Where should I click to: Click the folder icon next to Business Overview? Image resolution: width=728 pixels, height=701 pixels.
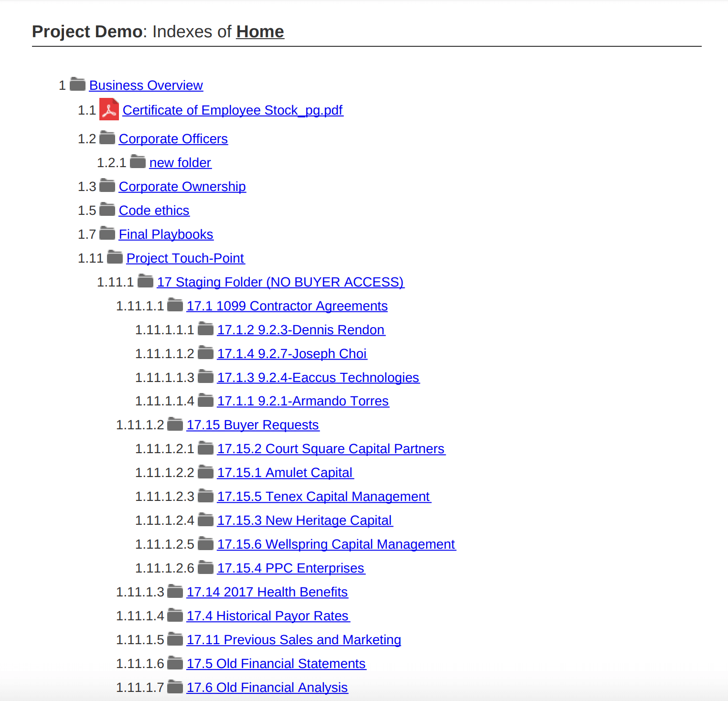[77, 85]
